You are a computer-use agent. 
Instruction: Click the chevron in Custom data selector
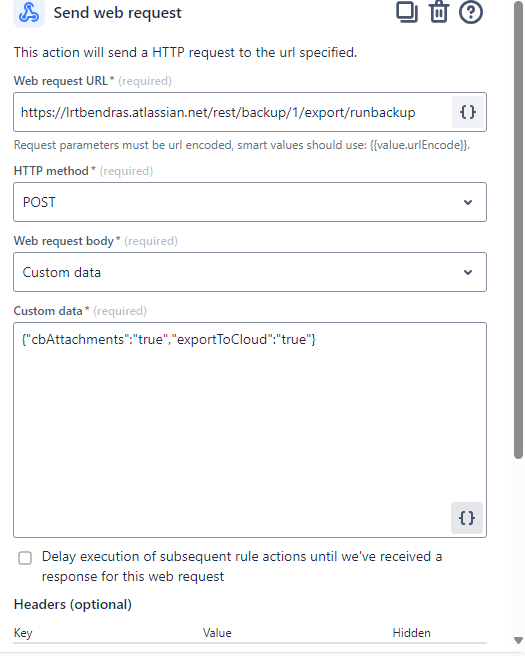pos(468,272)
